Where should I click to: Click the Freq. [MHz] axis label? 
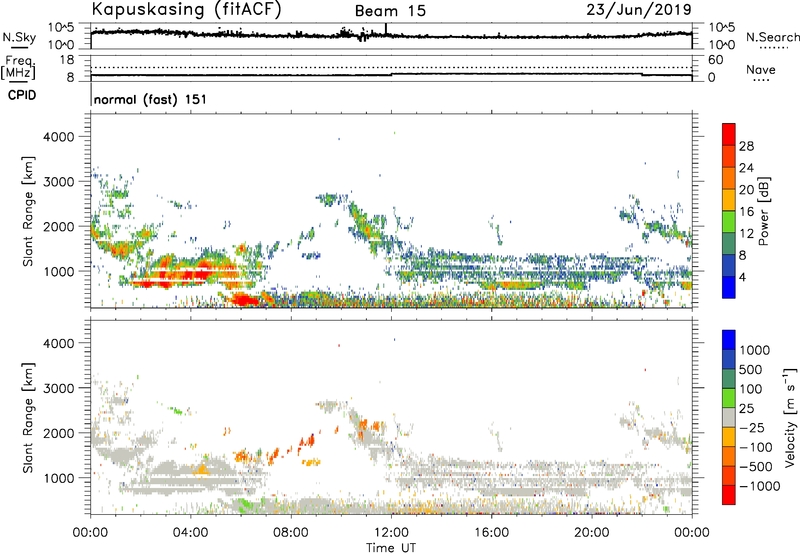[18, 67]
